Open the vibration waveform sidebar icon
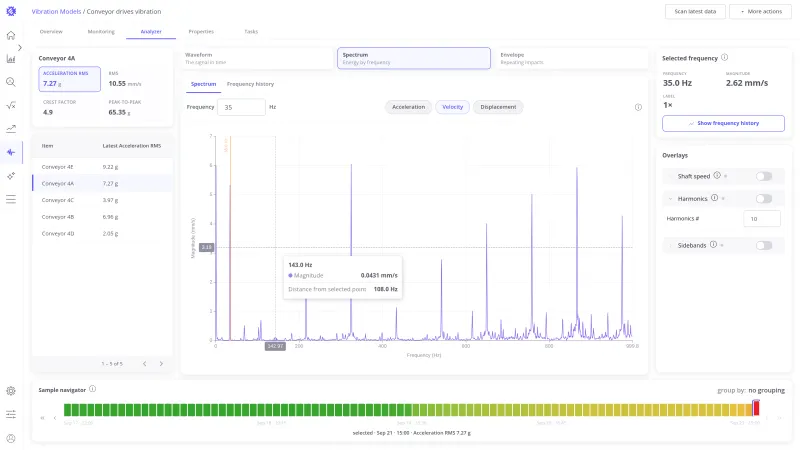 click(x=11, y=152)
